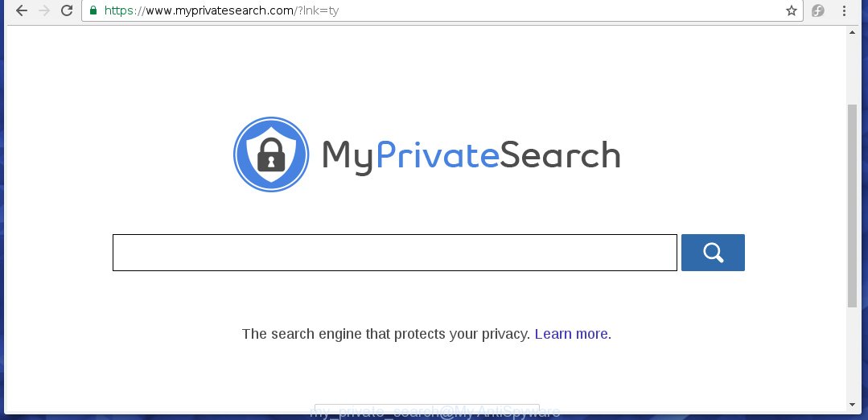The width and height of the screenshot is (868, 420).
Task: View site info via green padlock
Action: click(x=93, y=10)
